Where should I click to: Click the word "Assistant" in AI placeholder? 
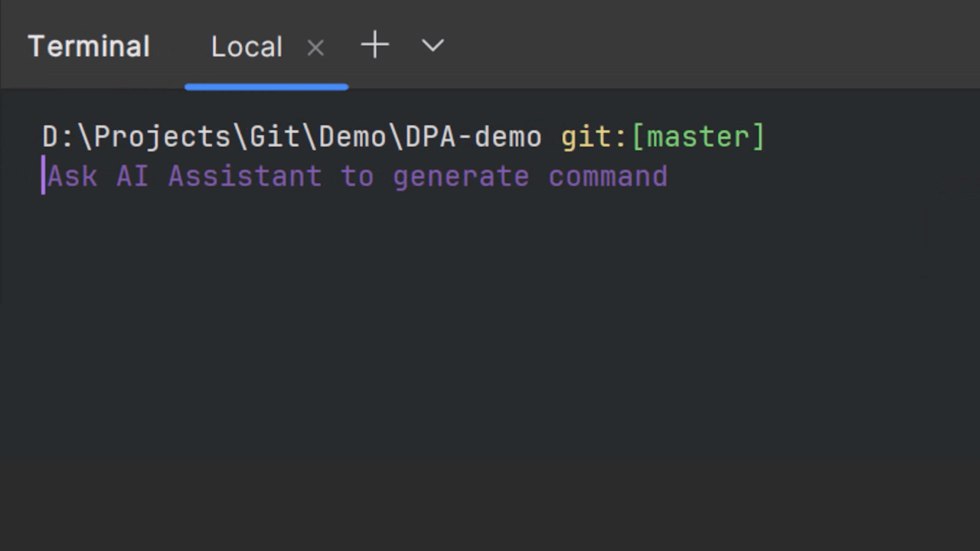pyautogui.click(x=245, y=177)
